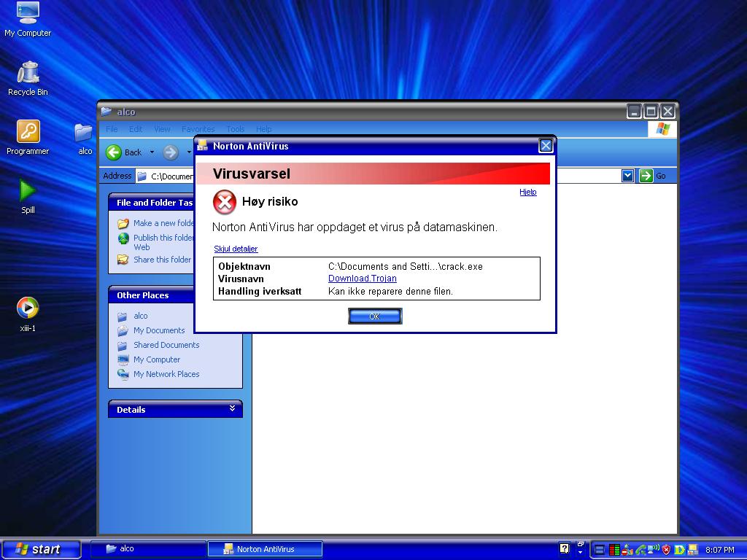
Task: Click the address field showing C:\Documen
Action: pyautogui.click(x=165, y=176)
